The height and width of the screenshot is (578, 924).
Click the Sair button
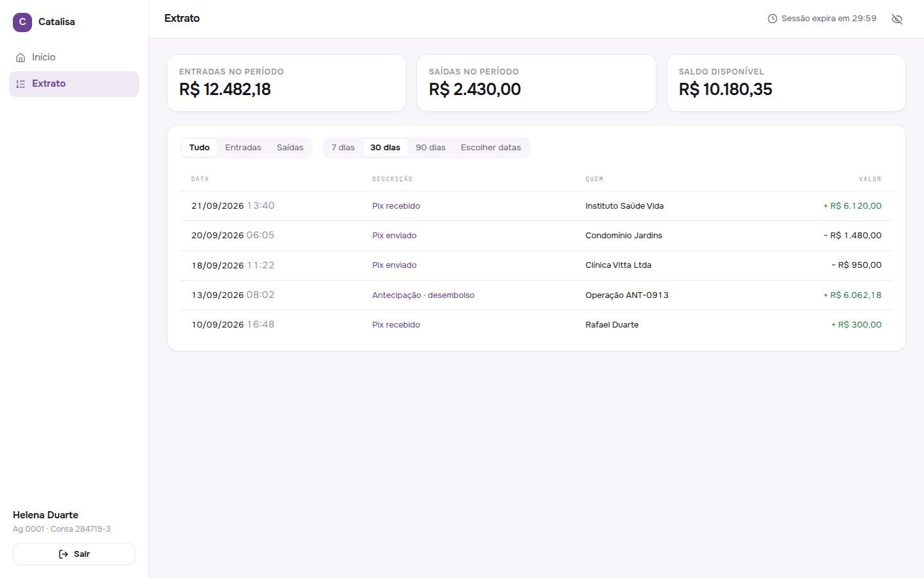[x=74, y=554]
